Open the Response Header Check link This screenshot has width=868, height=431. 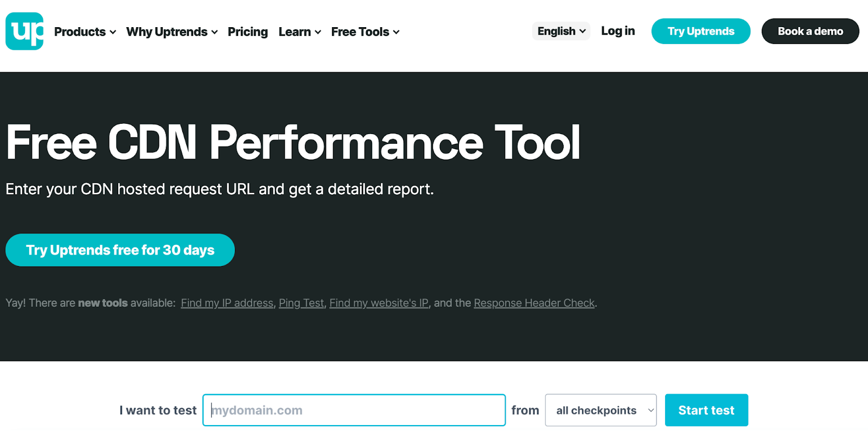tap(534, 303)
